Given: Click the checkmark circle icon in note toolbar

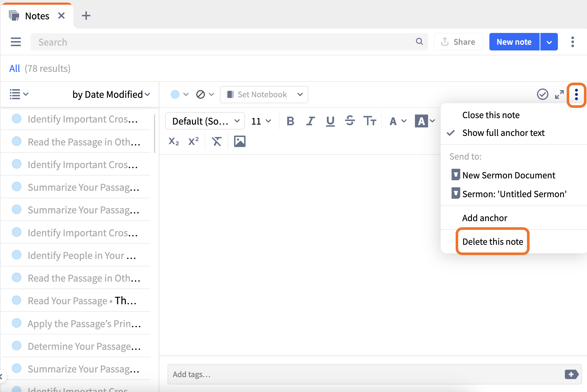Looking at the screenshot, I should 542,94.
